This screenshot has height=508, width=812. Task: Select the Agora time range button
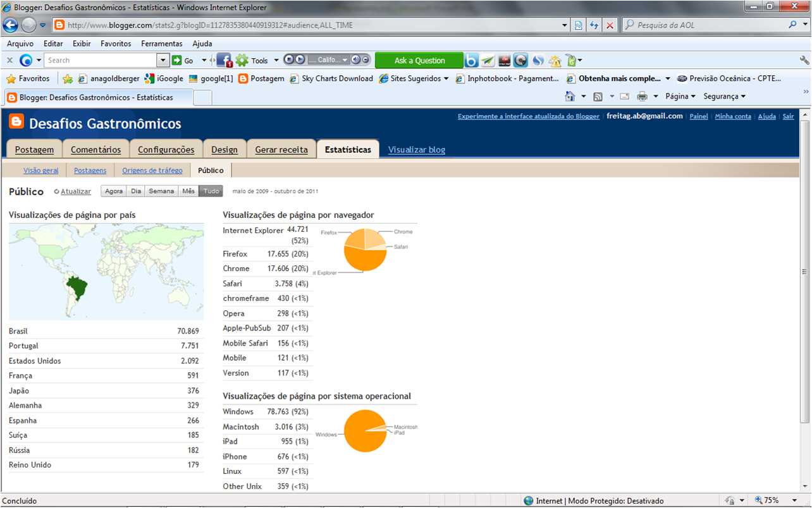pyautogui.click(x=114, y=191)
